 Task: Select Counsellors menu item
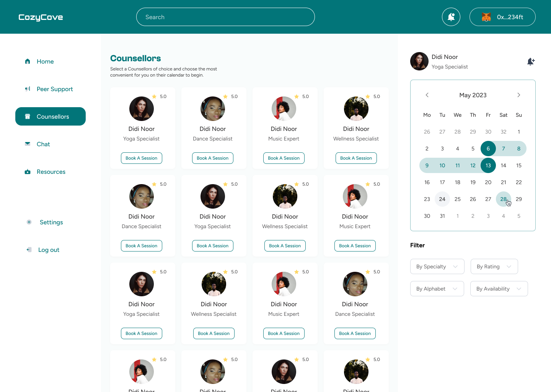[51, 116]
